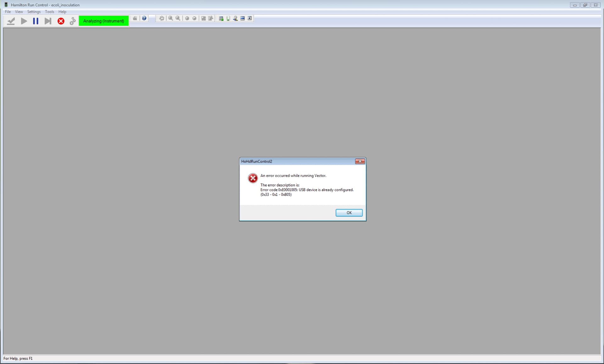The width and height of the screenshot is (604, 364).
Task: Click the green Analyzing (Instrument) status box
Action: [x=103, y=21]
